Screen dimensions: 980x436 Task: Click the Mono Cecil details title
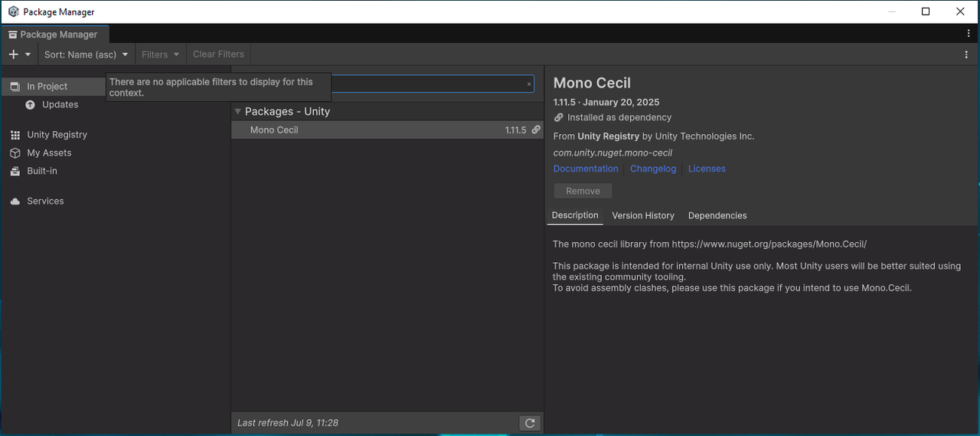(592, 83)
